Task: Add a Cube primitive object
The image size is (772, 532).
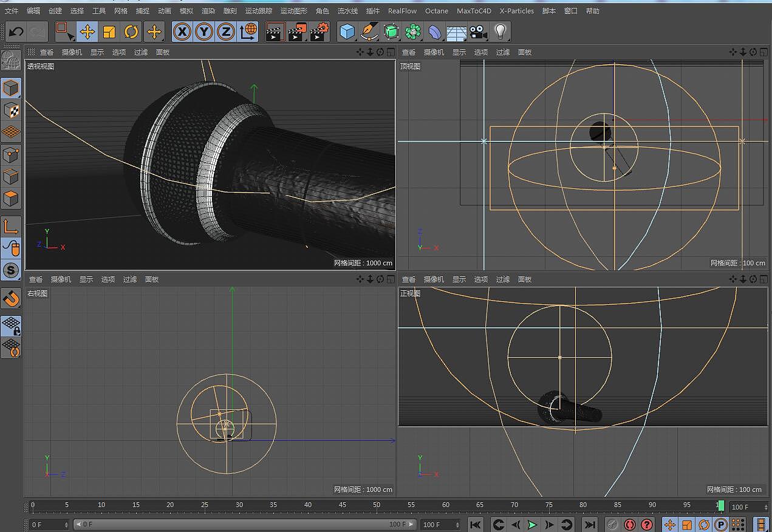Action: (347, 32)
